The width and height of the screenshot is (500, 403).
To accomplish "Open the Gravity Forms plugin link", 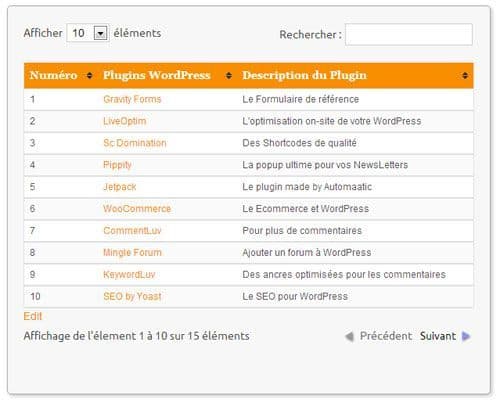I will (x=132, y=99).
